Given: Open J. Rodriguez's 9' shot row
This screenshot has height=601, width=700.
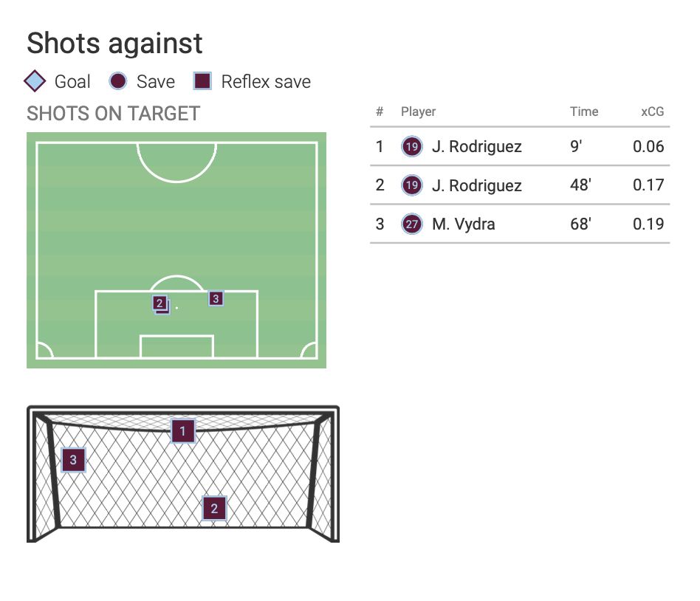Looking at the screenshot, I should [x=476, y=147].
